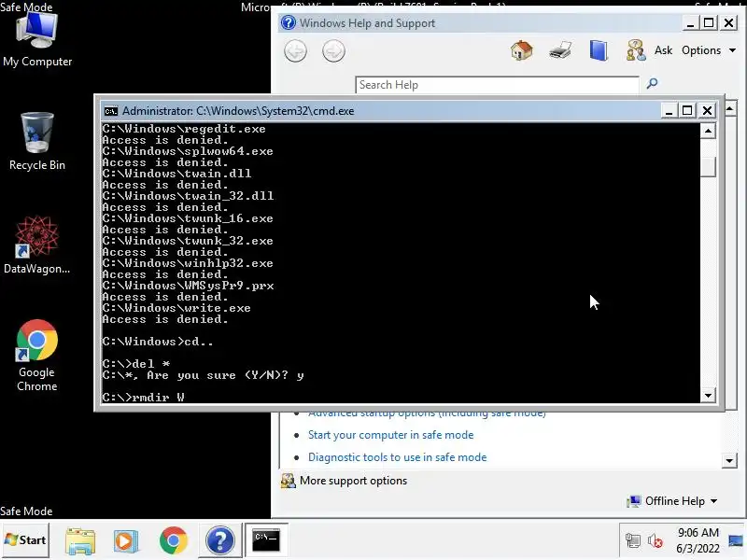Image resolution: width=747 pixels, height=560 pixels.
Task: Maximize the cmd.exe window
Action: click(x=687, y=111)
